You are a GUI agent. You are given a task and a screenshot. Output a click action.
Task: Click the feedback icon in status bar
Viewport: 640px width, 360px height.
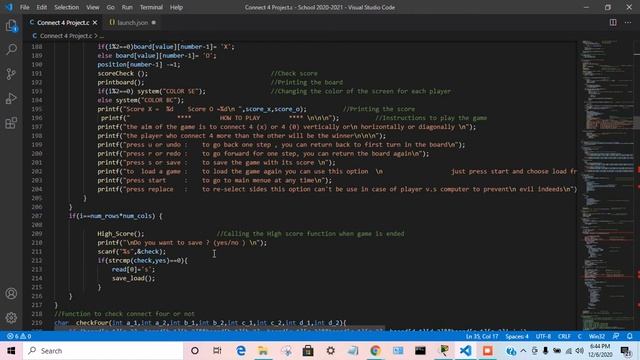tap(616, 336)
